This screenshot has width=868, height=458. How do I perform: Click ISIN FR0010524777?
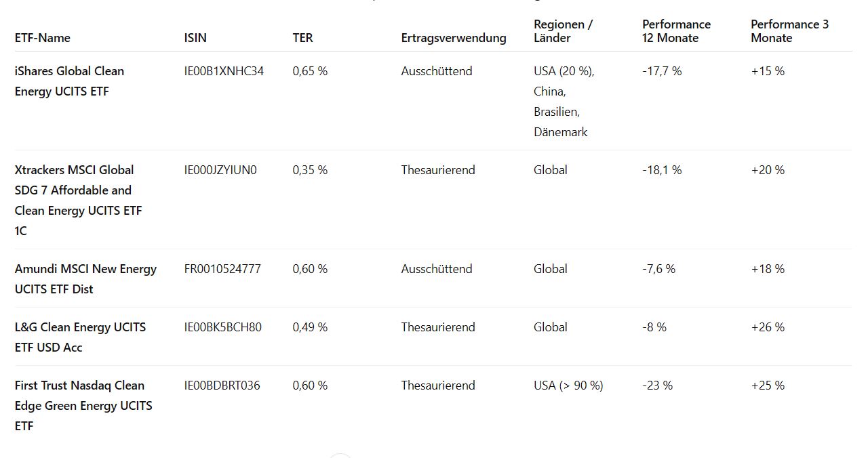pyautogui.click(x=222, y=269)
